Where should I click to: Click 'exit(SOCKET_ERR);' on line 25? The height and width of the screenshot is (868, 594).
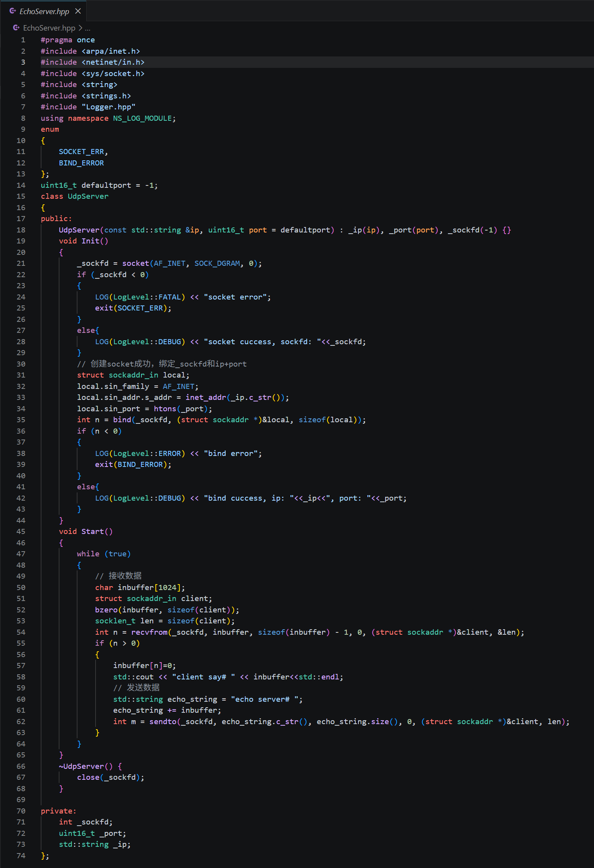133,308
